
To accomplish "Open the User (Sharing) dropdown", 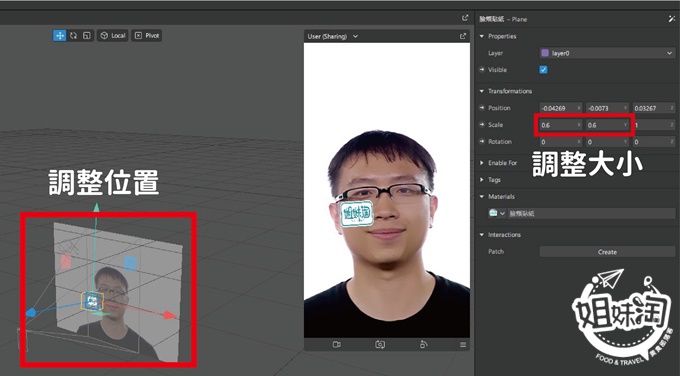I will pyautogui.click(x=333, y=36).
